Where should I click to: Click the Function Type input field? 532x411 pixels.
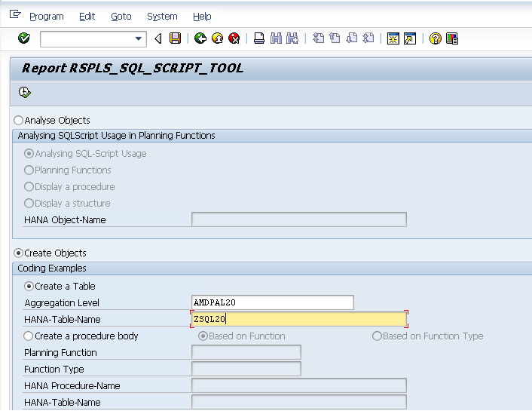tap(246, 369)
